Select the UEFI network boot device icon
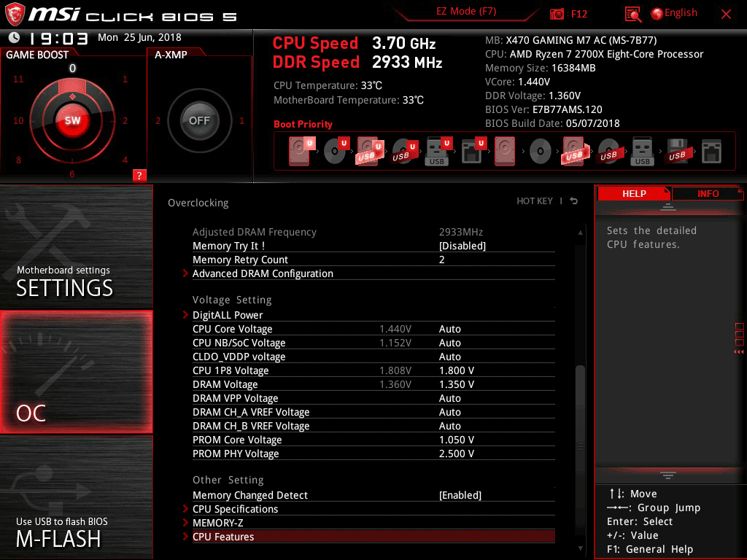The height and width of the screenshot is (560, 747). pyautogui.click(x=473, y=151)
